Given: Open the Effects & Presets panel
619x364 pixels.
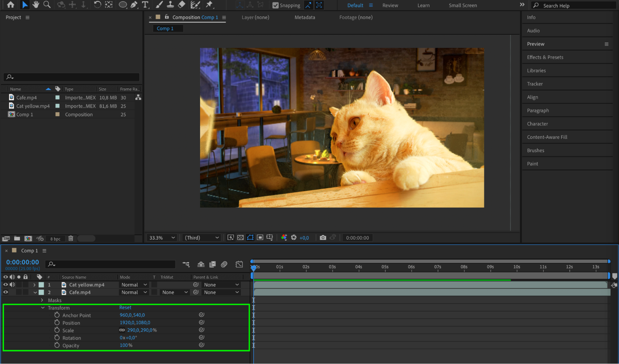Looking at the screenshot, I should point(545,57).
